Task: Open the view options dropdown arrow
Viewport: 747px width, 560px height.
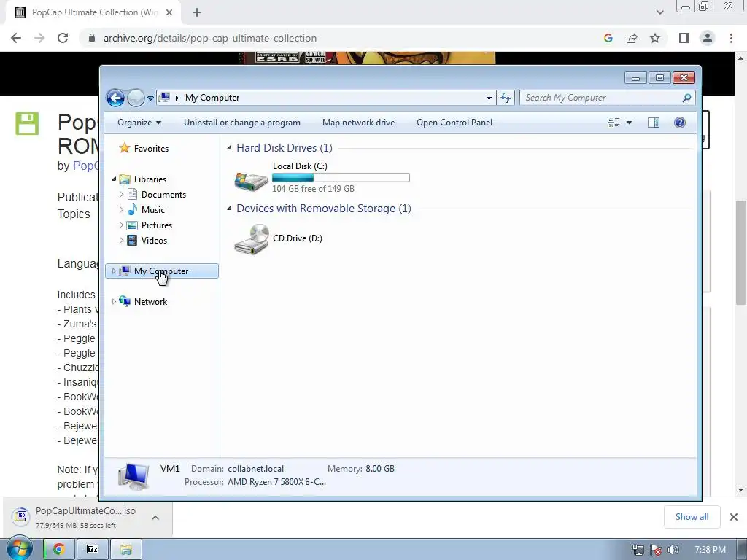Action: point(629,122)
